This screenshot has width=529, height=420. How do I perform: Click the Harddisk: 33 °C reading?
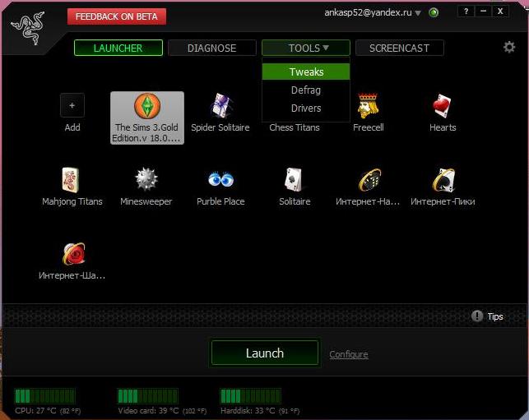click(x=260, y=411)
